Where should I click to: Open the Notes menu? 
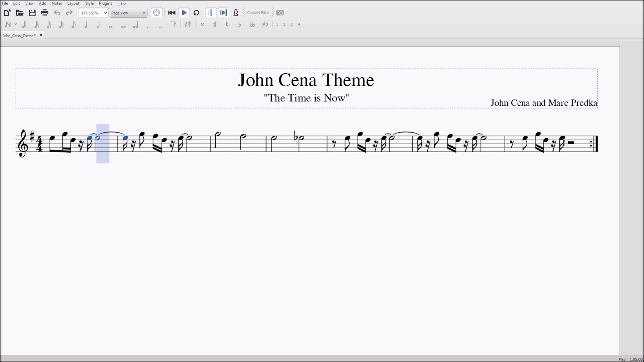pos(57,3)
